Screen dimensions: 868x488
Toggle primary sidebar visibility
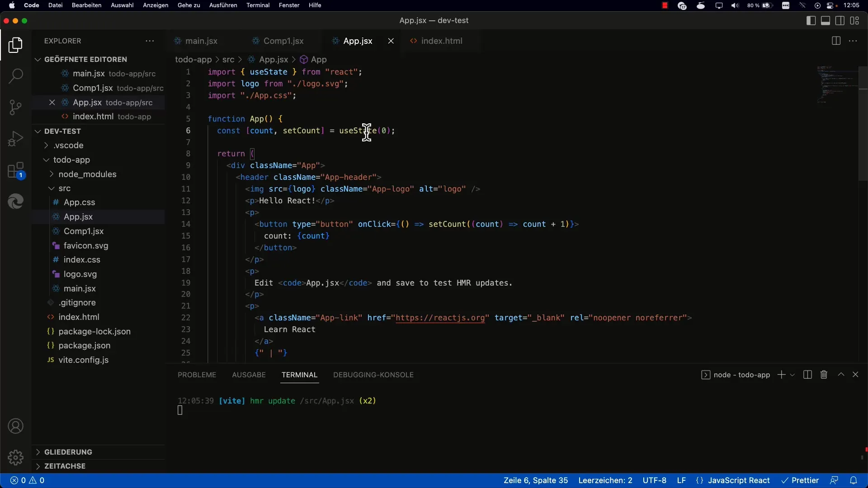click(x=811, y=21)
